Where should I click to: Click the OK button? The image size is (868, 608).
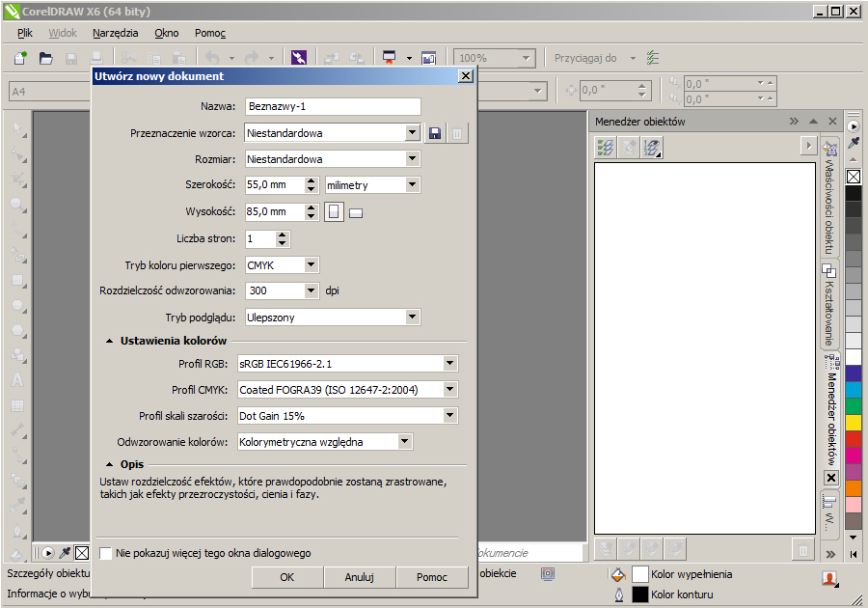287,577
